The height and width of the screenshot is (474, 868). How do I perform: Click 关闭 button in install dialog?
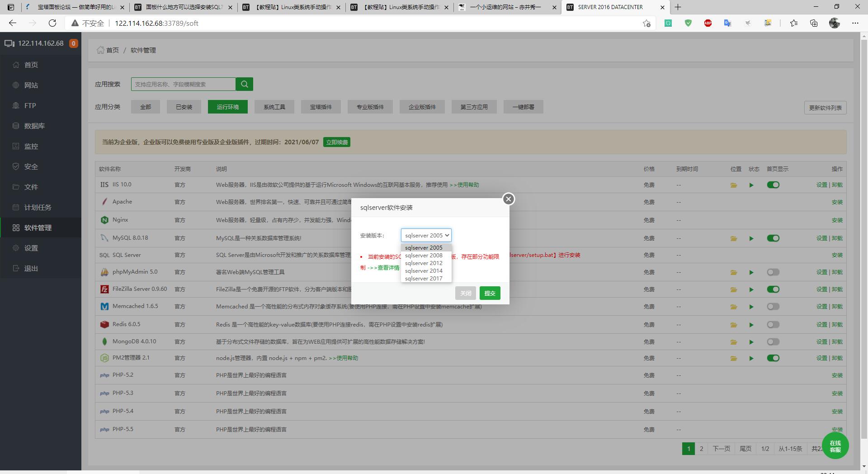click(x=466, y=293)
